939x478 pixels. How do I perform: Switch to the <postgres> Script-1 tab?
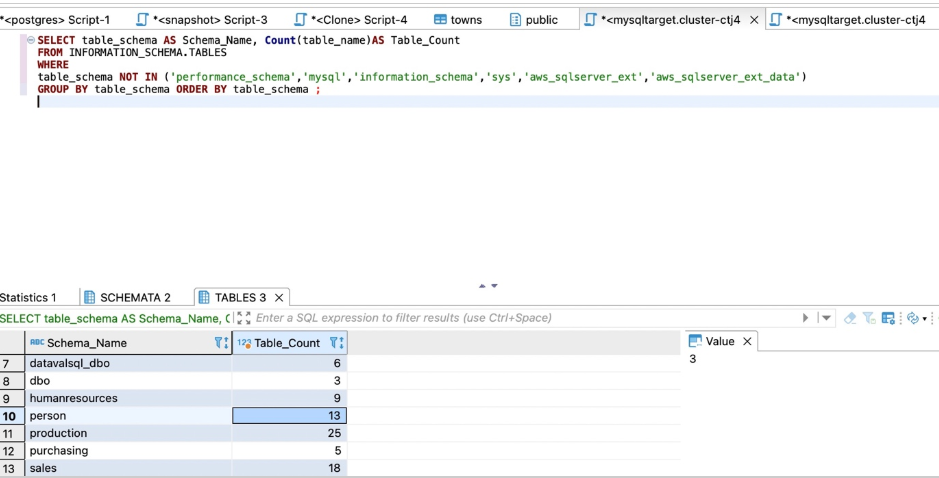coord(55,20)
